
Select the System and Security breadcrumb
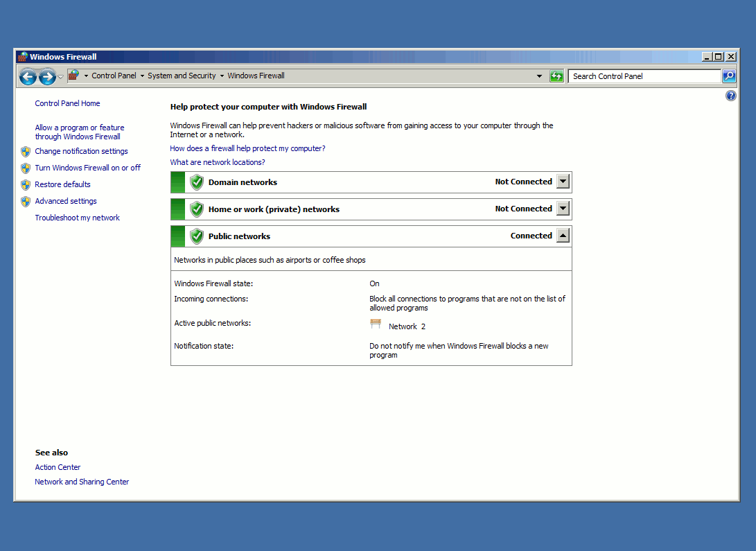click(x=182, y=76)
